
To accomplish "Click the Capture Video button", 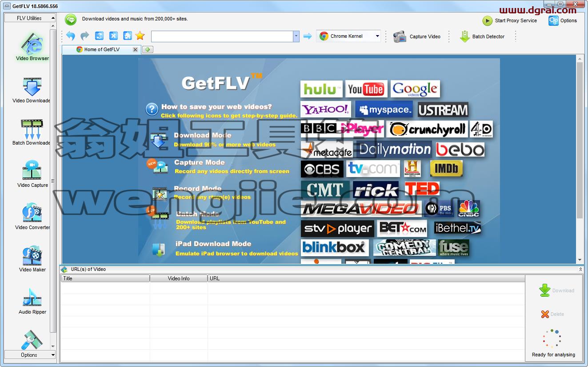I will click(417, 36).
